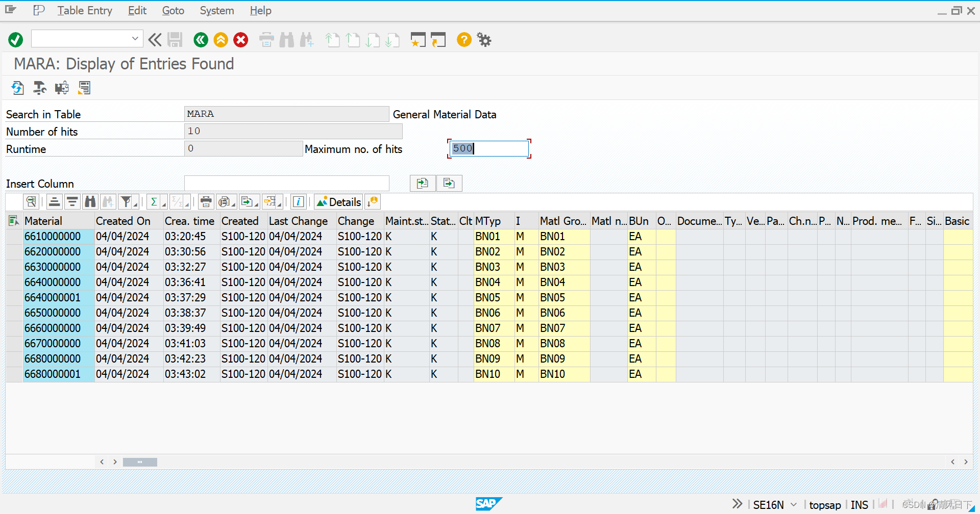The image size is (980, 514).
Task: Click the Created On column header
Action: tap(129, 221)
